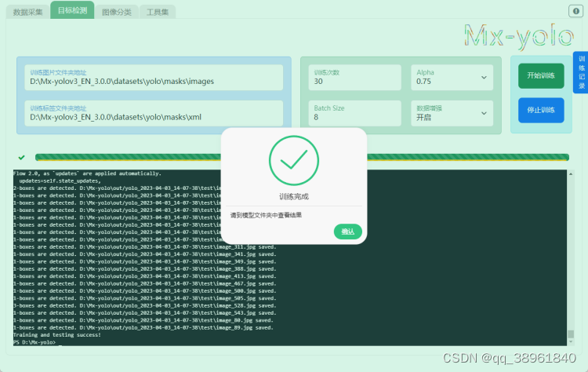
Task: Click the console line with image_80.jpg saved
Action: (143, 320)
